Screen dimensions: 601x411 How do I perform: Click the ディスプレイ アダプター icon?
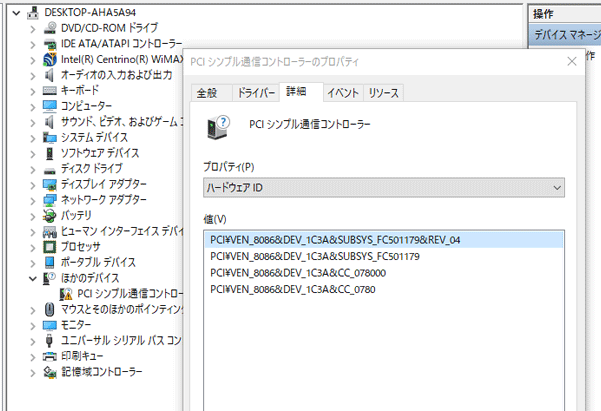[x=50, y=184]
